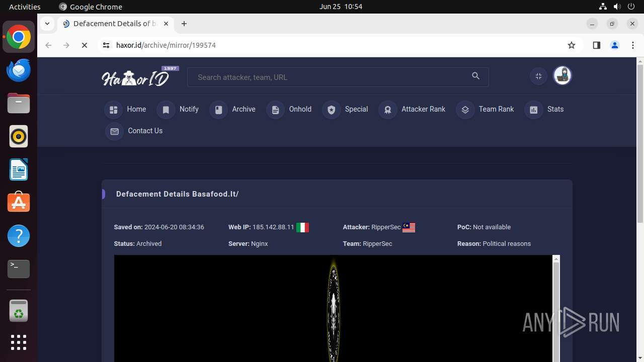Show all applications grid
Viewport: 644px width, 362px height.
click(19, 342)
